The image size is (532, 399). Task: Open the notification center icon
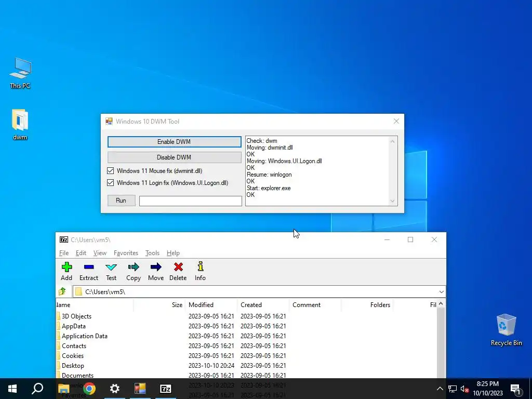(x=515, y=389)
